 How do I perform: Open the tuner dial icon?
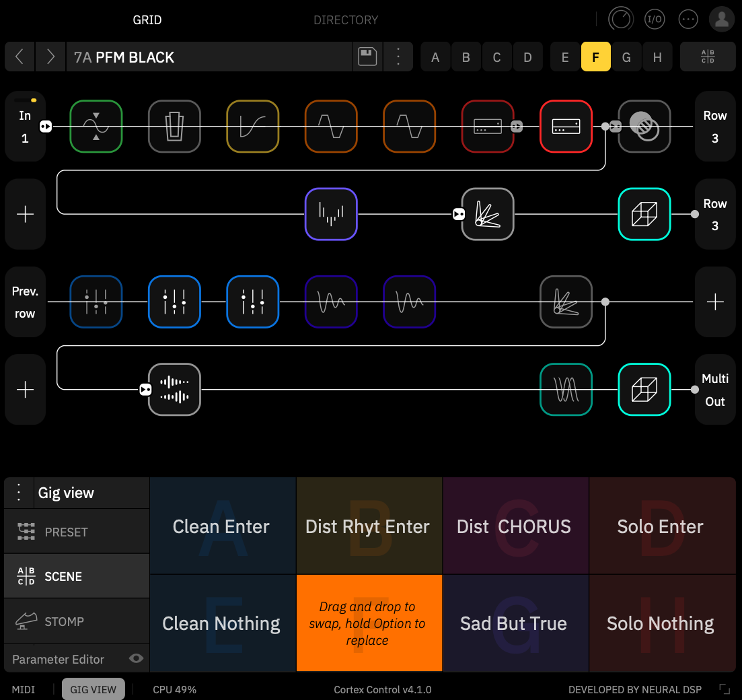click(x=620, y=20)
